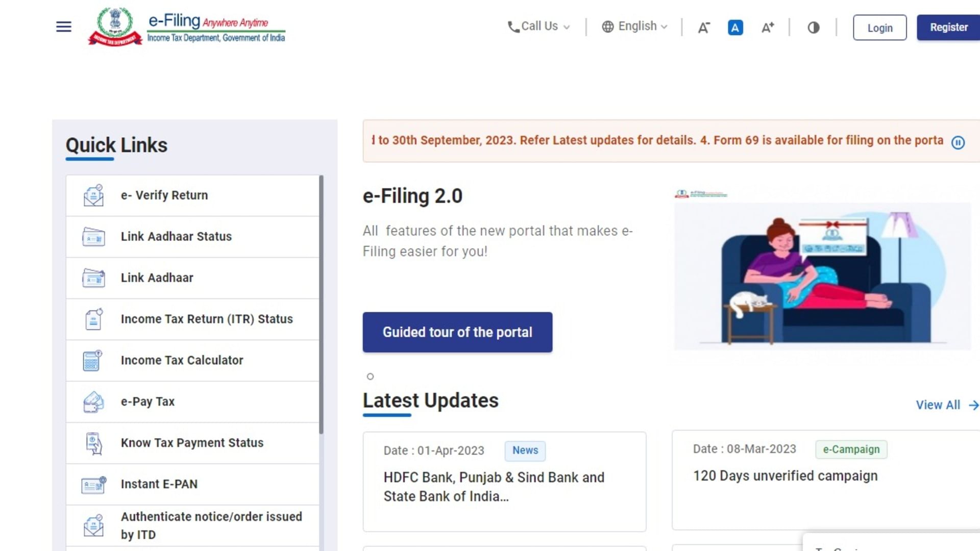The height and width of the screenshot is (551, 980).
Task: Select the carousel indicator dot
Action: 370,377
